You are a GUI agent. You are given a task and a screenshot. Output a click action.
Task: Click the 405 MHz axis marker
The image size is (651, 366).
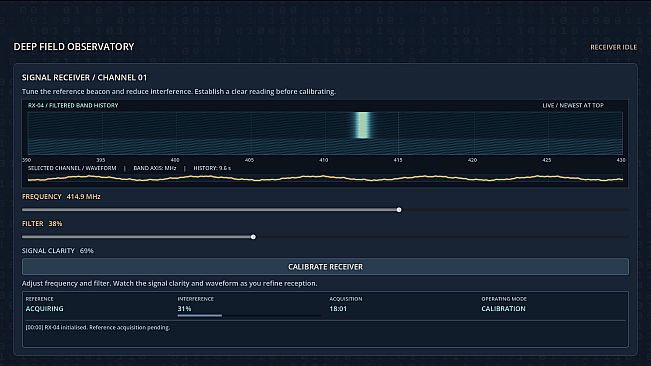[x=249, y=160]
